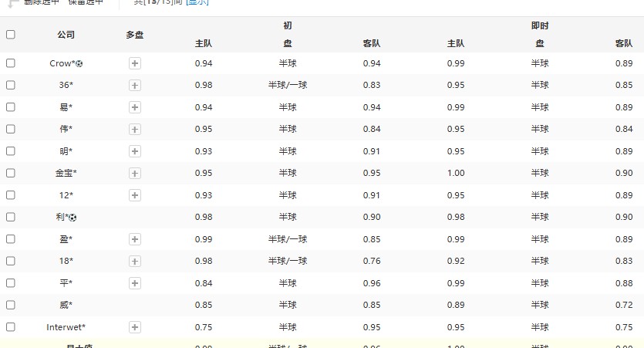Expand the plus icon in 易* row
This screenshot has height=348, width=644.
click(135, 107)
